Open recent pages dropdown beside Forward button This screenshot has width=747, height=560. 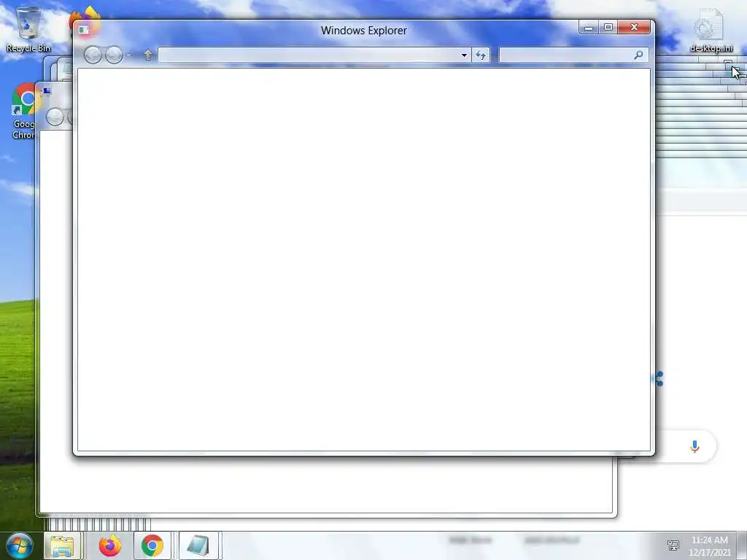coord(128,55)
